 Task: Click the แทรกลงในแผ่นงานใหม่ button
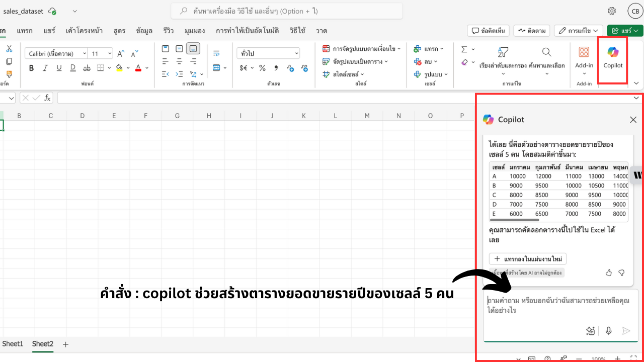(x=528, y=258)
